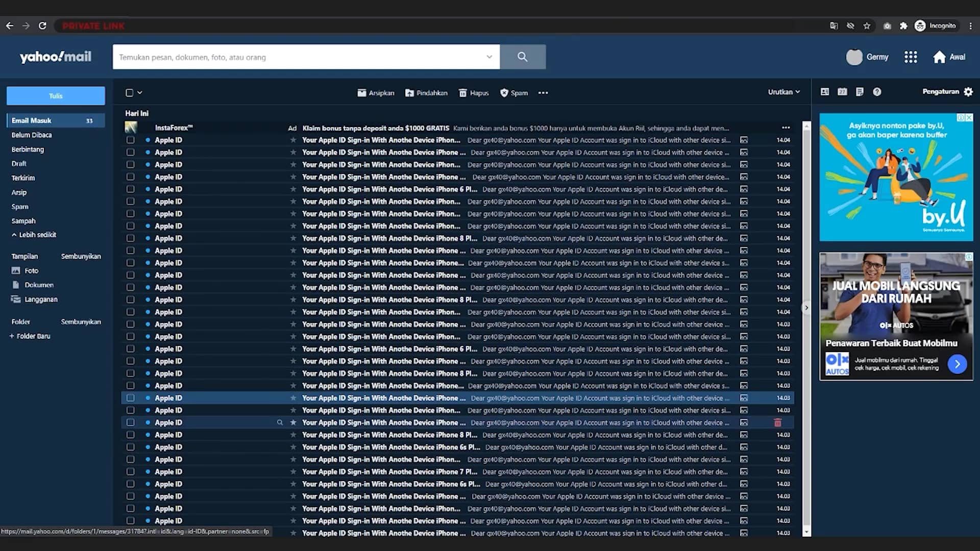Screen dimensions: 980x551
Task: Open the translate page icon in address bar
Action: pyautogui.click(x=834, y=26)
